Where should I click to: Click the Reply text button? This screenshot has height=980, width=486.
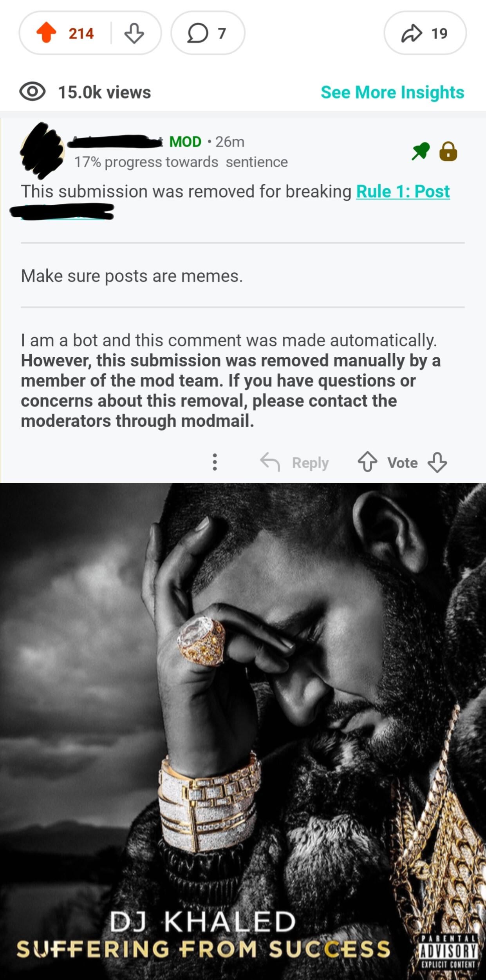(310, 463)
